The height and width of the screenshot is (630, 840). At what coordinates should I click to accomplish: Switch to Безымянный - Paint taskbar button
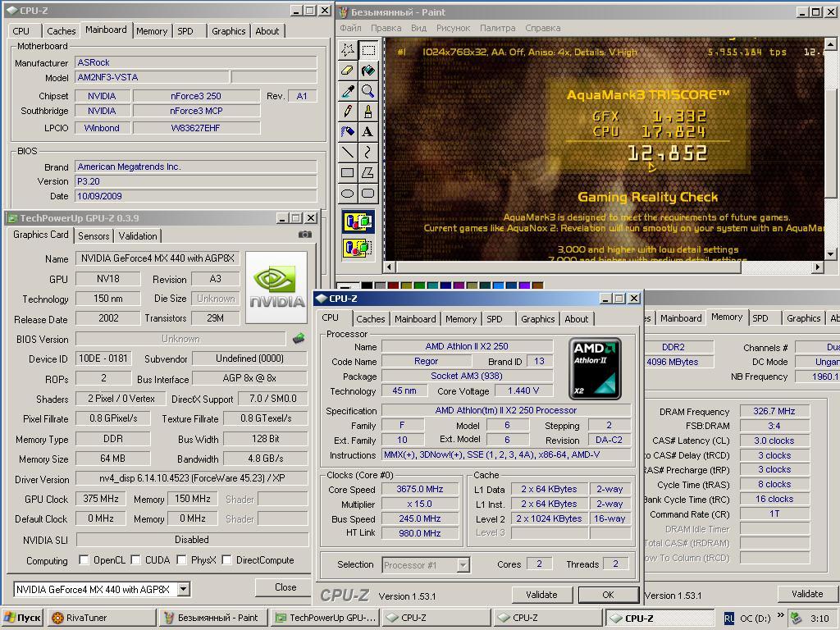point(212,618)
